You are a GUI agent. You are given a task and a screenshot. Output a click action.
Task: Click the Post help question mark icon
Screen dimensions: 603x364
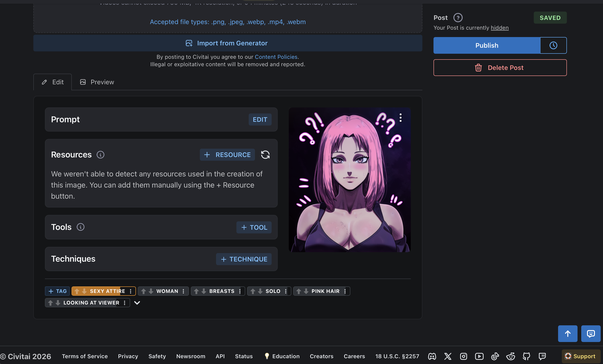[458, 18]
